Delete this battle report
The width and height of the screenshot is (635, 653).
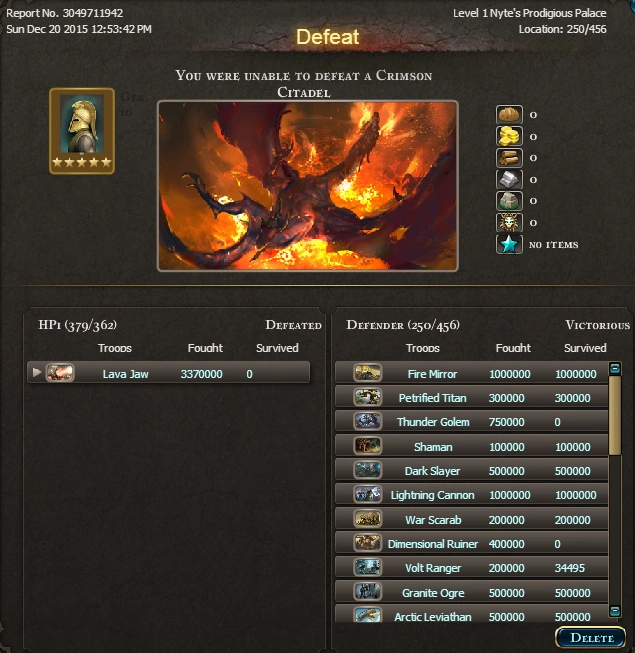pyautogui.click(x=590, y=637)
